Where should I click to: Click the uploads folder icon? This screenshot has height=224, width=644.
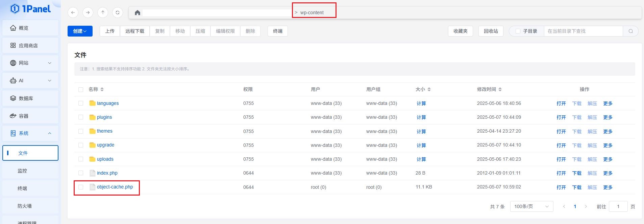[x=92, y=159]
